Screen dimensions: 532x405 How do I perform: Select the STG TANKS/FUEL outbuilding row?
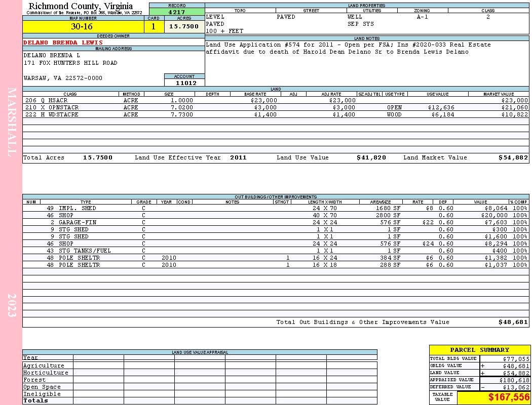click(276, 251)
